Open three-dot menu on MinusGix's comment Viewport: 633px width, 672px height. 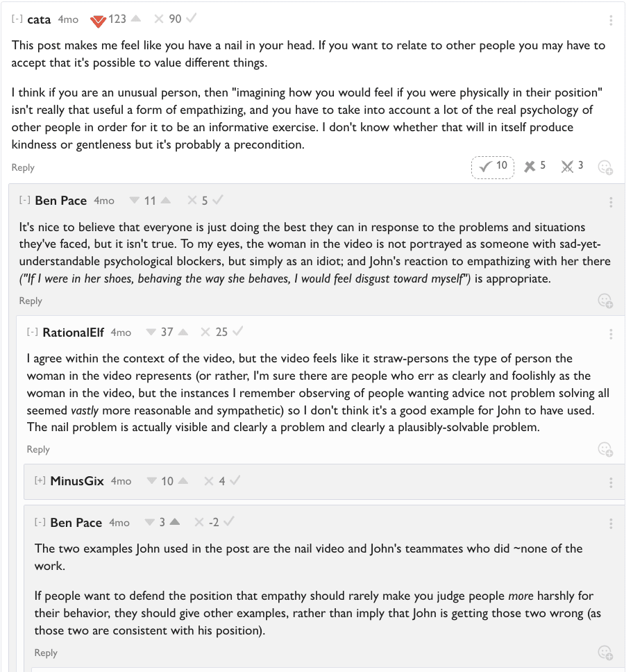(x=611, y=482)
